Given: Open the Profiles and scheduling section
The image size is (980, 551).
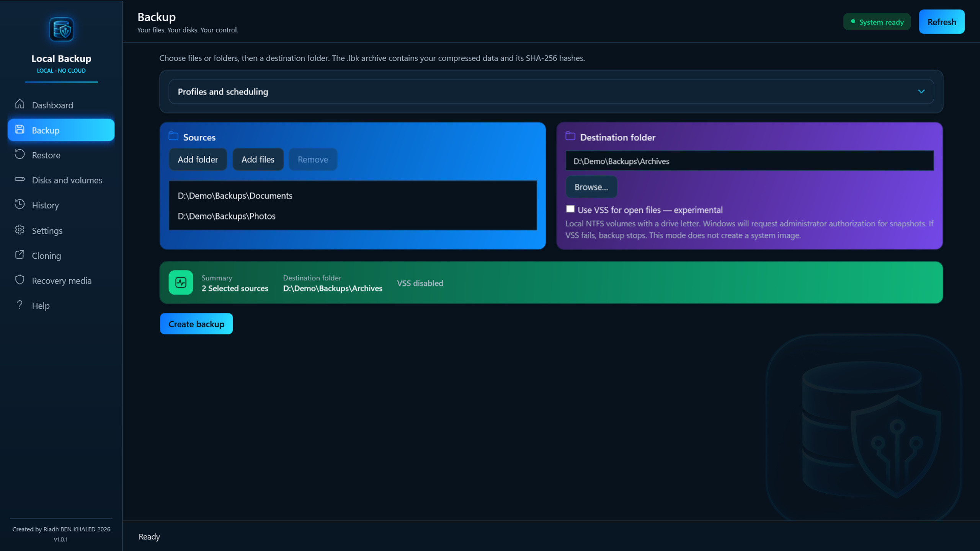Looking at the screenshot, I should coord(551,91).
